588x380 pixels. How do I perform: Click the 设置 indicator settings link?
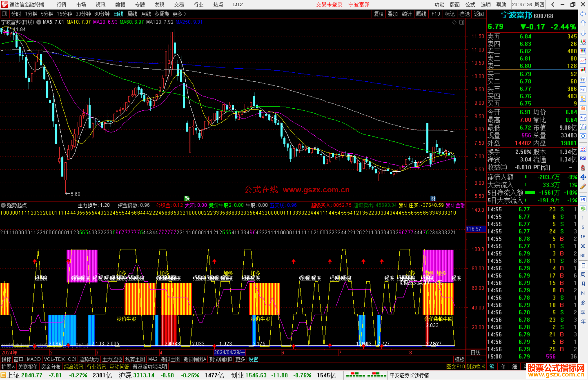(253, 359)
